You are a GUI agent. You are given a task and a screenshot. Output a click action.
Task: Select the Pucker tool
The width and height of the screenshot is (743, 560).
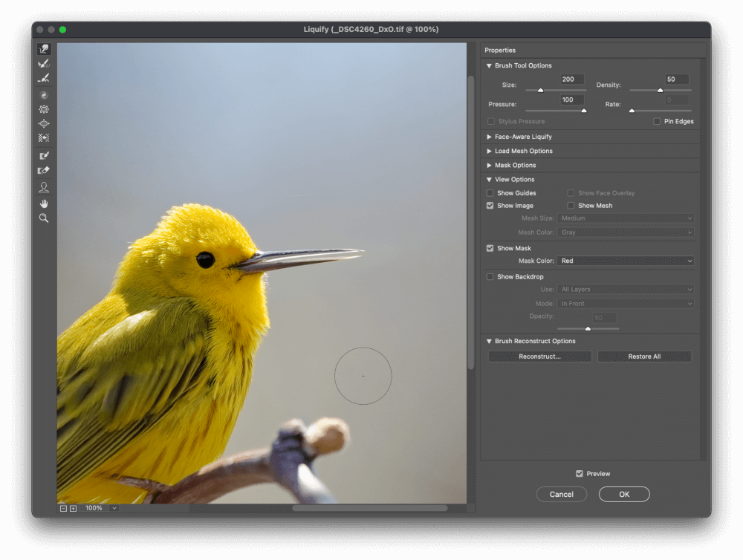coord(44,109)
